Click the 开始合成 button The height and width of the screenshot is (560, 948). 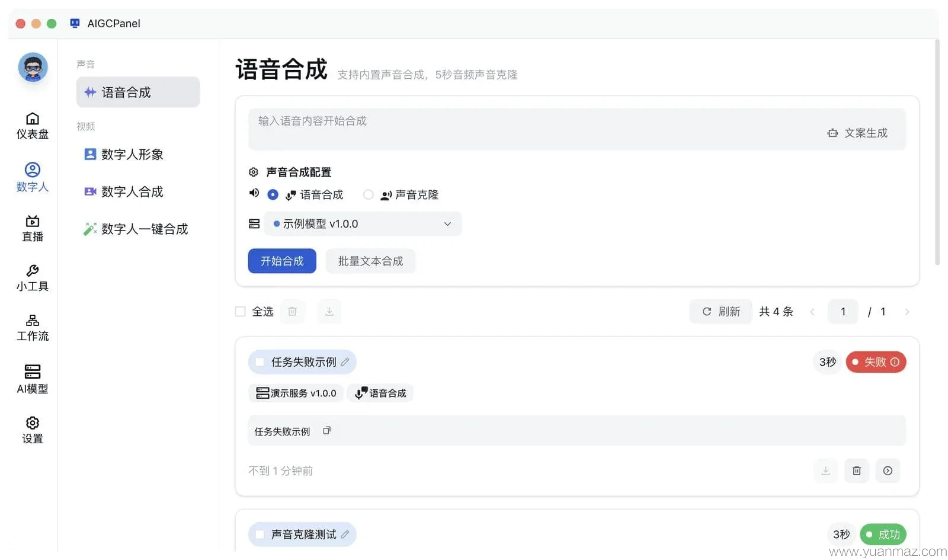282,261
